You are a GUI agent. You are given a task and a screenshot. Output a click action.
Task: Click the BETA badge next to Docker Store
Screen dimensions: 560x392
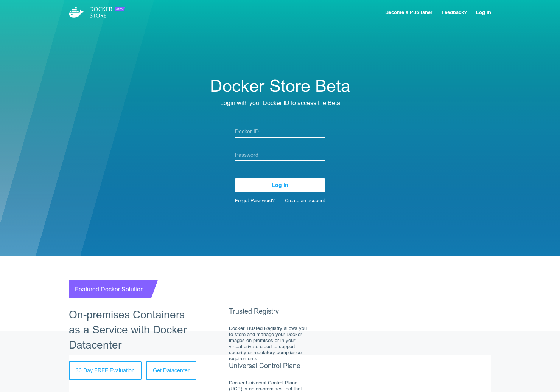[x=120, y=8]
